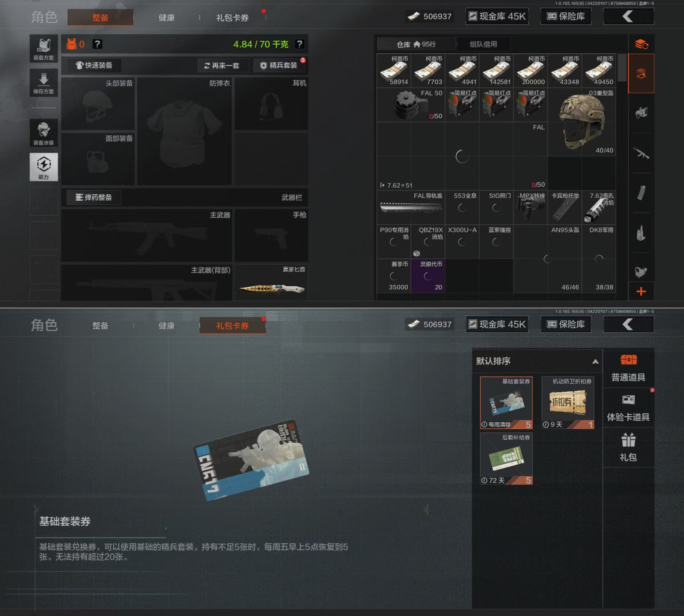Viewport: 684px width, 616px height.
Task: Select the 后勤补给券 voucher thumbnail
Action: (506, 458)
